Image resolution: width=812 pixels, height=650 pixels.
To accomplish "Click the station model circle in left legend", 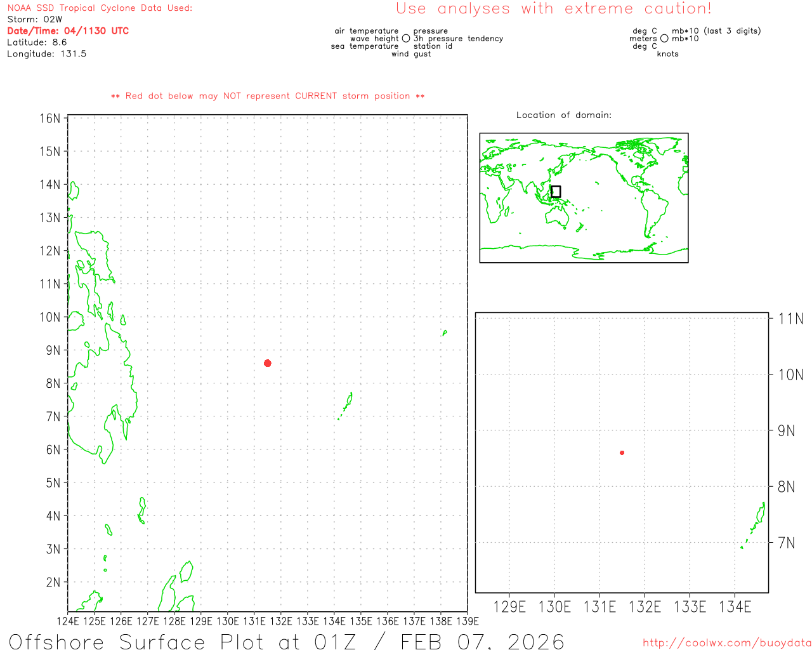I will [x=406, y=39].
